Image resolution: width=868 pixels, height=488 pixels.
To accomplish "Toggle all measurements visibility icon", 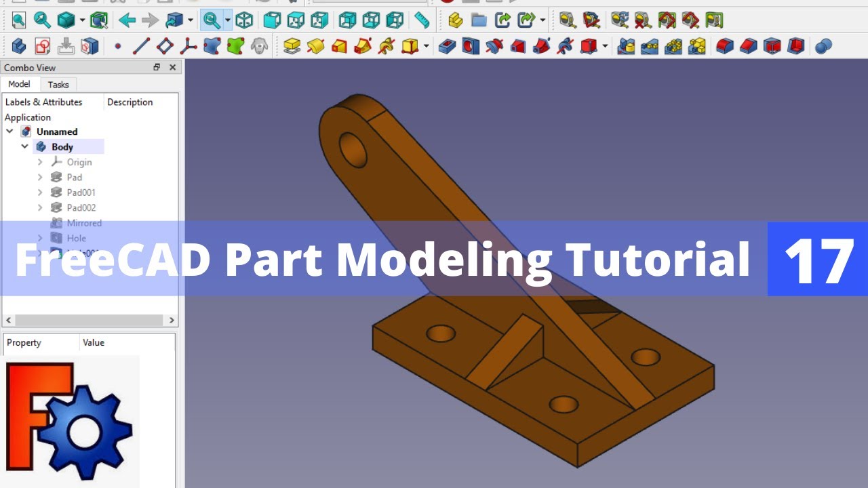I will [666, 20].
